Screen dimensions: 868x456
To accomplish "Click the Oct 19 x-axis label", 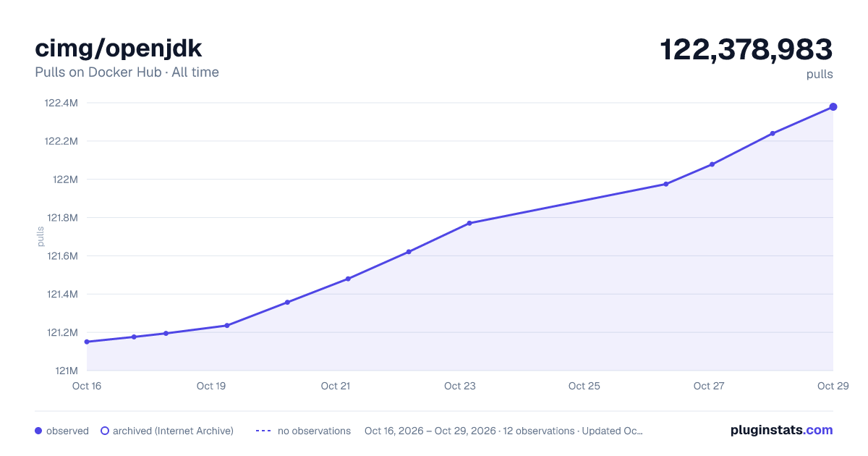I will [211, 386].
